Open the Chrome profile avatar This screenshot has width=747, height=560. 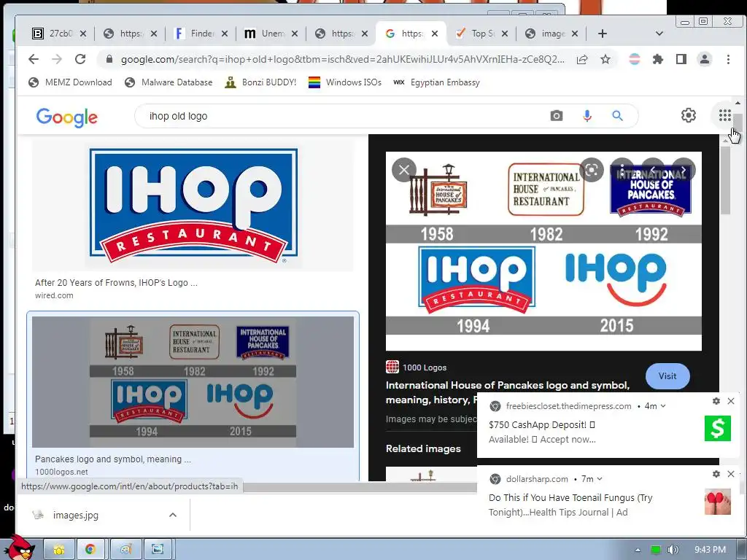click(704, 60)
